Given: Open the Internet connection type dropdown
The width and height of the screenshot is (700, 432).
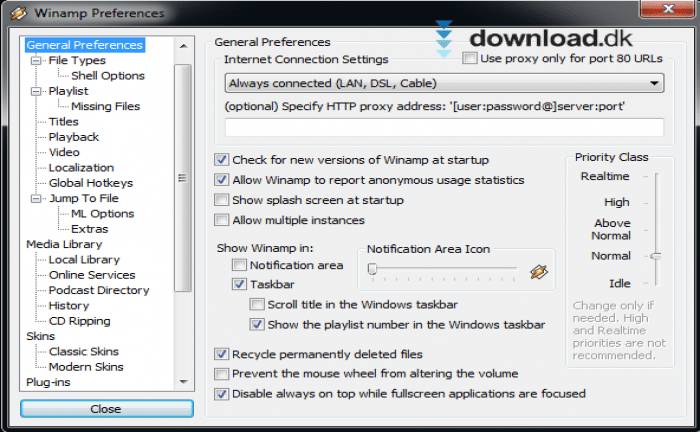Looking at the screenshot, I should coord(444,83).
